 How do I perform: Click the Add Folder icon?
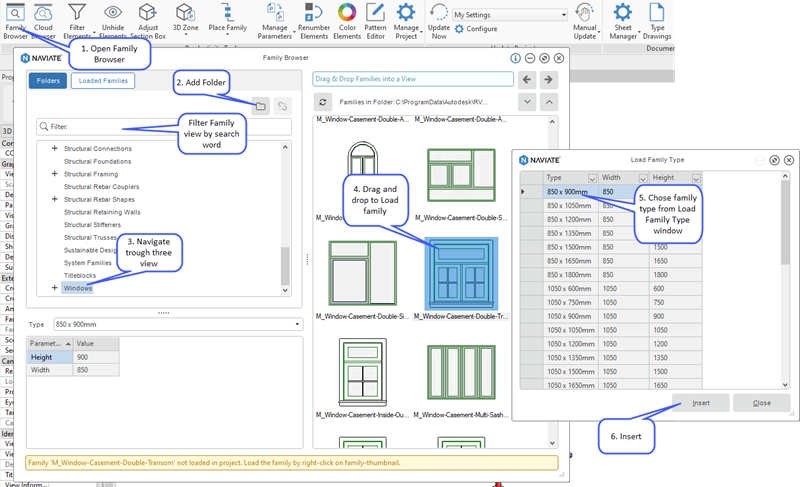[259, 105]
